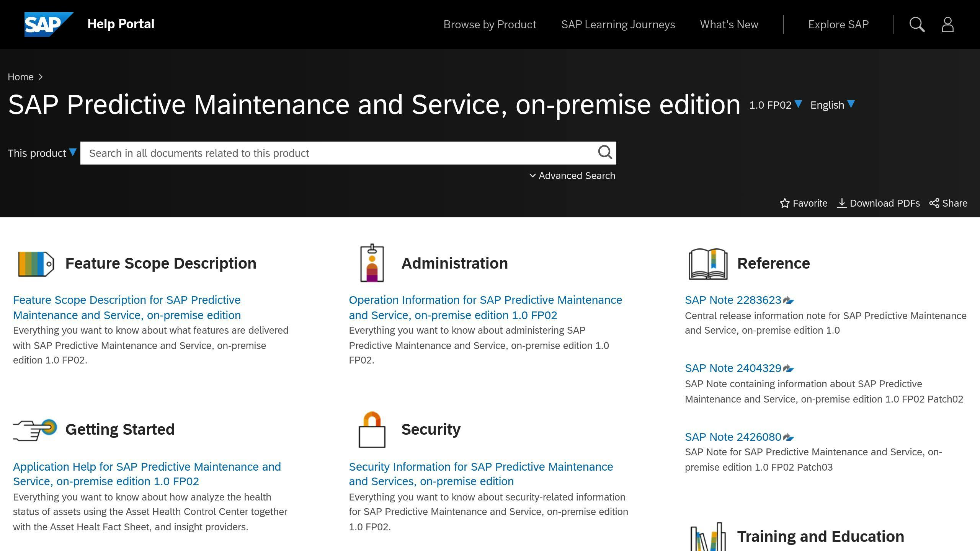Click the Share icon

pos(934,203)
